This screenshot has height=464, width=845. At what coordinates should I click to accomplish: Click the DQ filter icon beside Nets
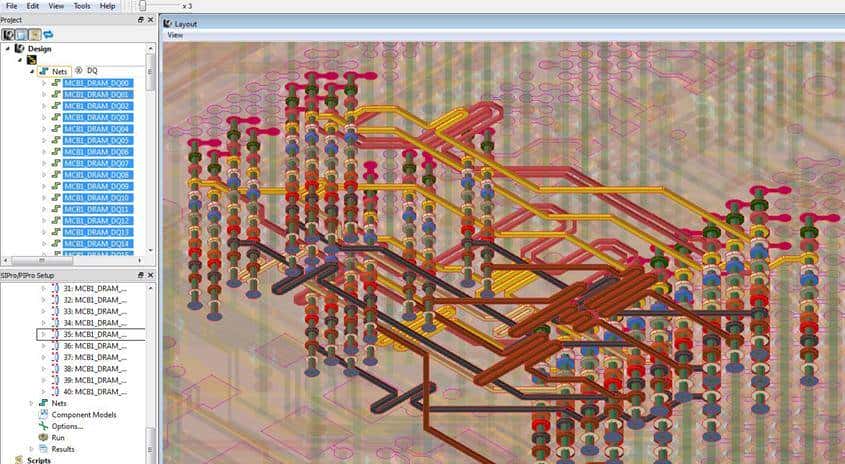click(x=79, y=71)
